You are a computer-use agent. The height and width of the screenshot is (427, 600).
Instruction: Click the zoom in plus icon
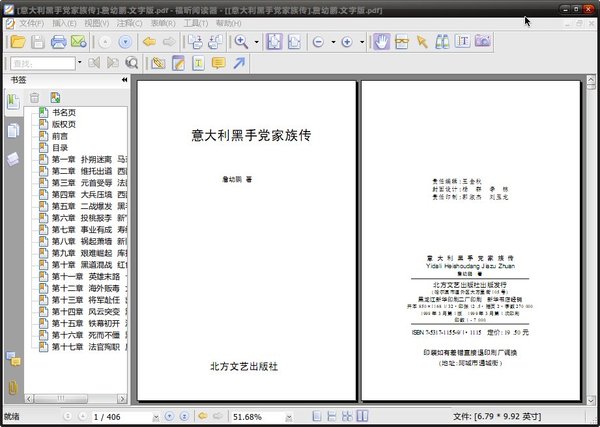pyautogui.click(x=347, y=42)
